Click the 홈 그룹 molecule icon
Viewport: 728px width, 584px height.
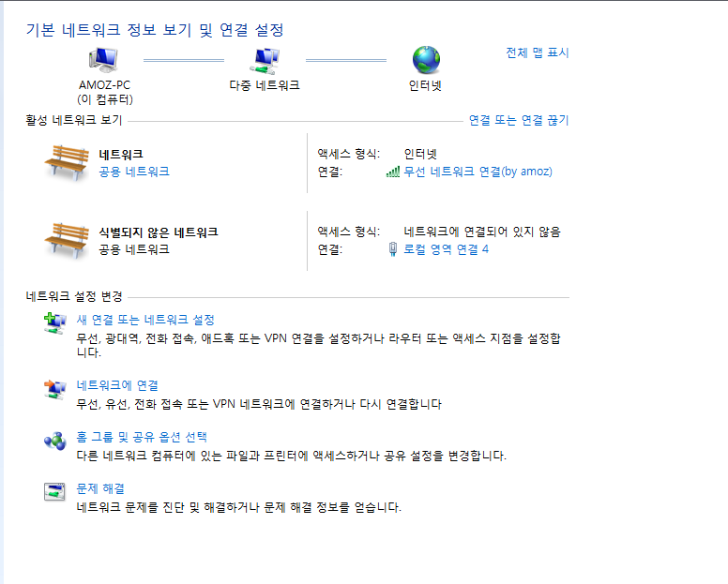(x=54, y=442)
